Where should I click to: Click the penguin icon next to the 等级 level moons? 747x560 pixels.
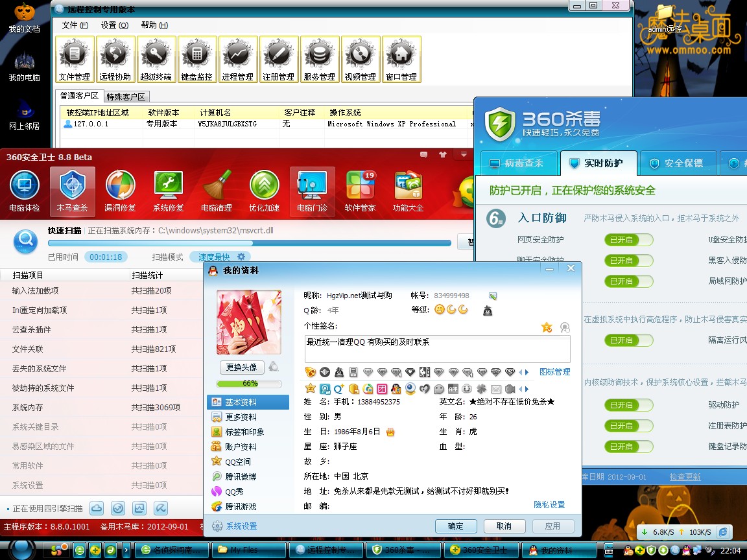click(x=488, y=310)
